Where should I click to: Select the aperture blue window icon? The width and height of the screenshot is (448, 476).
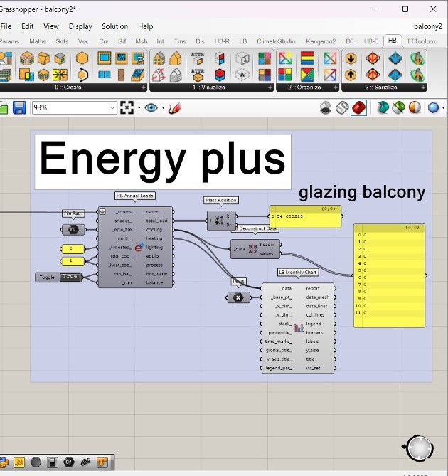tap(104, 58)
